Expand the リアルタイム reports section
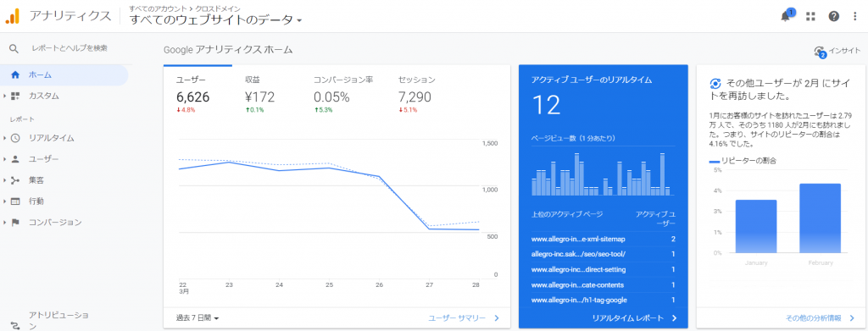Screen dimensions: 868x331 click(4, 138)
